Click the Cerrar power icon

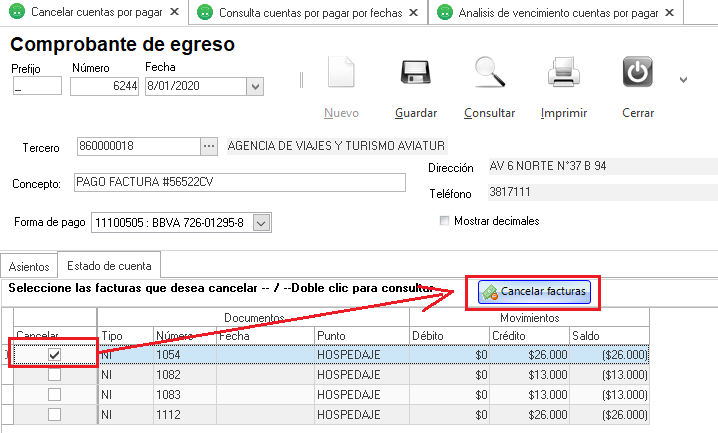point(638,74)
